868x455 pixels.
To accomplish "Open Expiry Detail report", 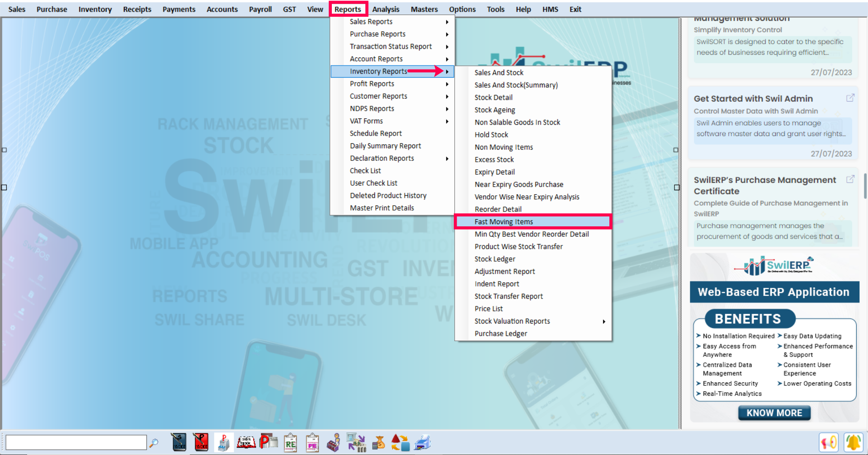I will pyautogui.click(x=533, y=172).
